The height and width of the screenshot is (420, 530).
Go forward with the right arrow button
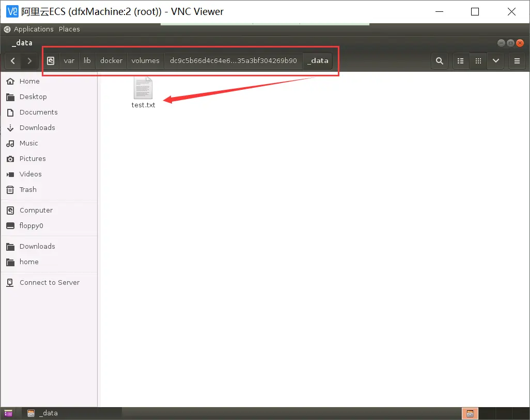[x=29, y=61]
